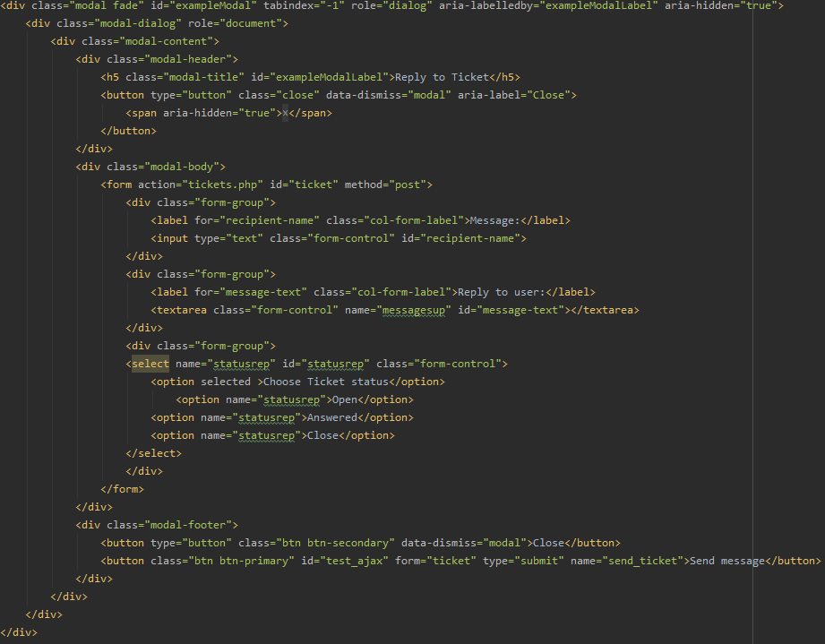Click the "Reply to Ticket" heading text

tap(442, 77)
